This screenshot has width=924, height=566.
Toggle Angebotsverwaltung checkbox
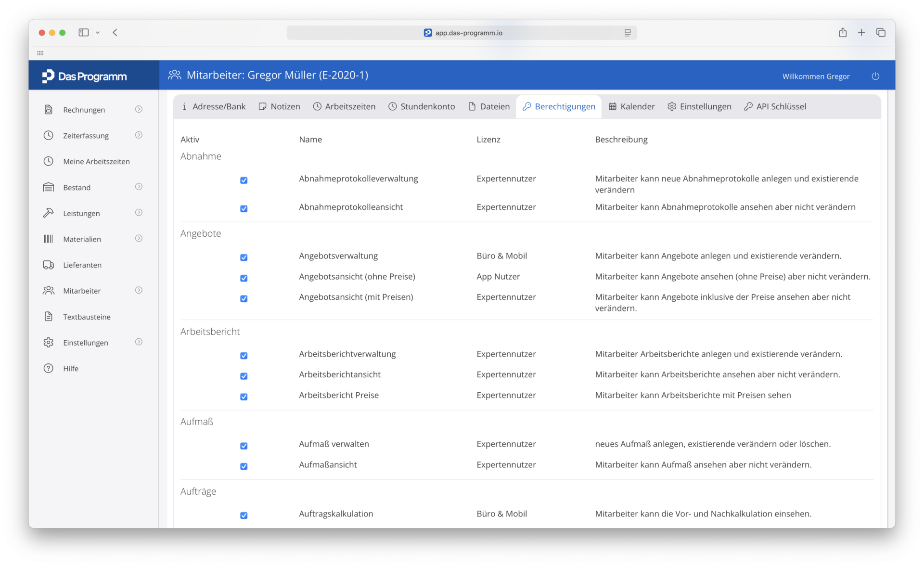click(244, 257)
